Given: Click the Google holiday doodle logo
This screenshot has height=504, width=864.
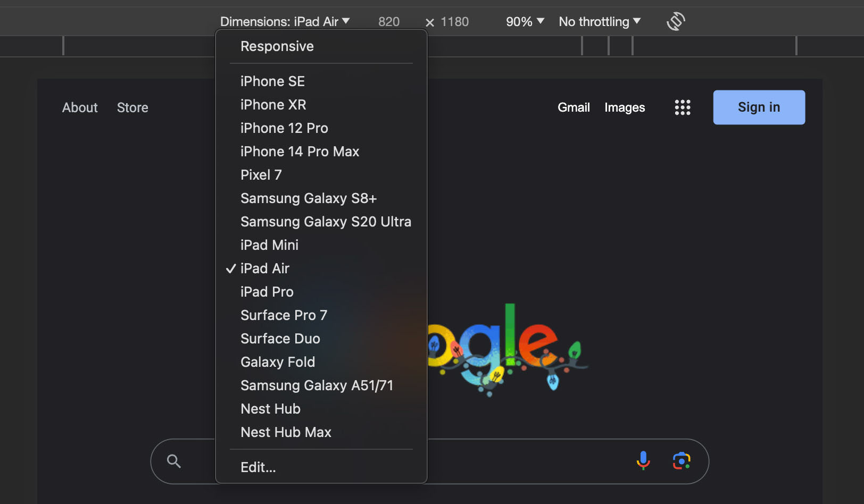Looking at the screenshot, I should 508,350.
